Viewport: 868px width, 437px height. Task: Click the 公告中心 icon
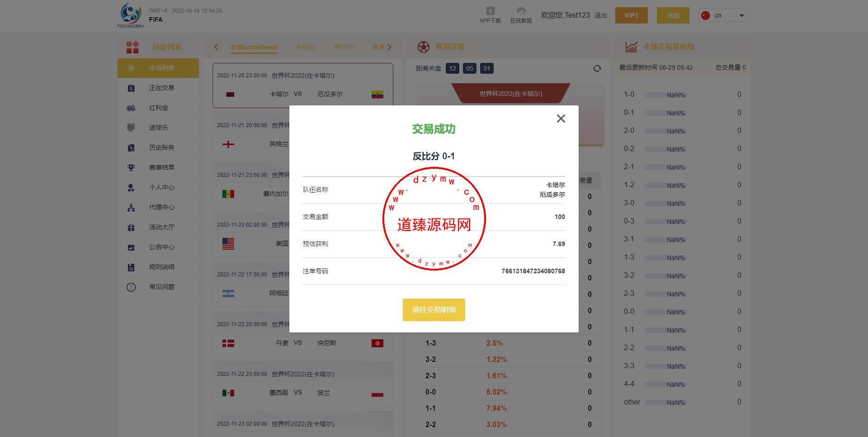pos(131,247)
